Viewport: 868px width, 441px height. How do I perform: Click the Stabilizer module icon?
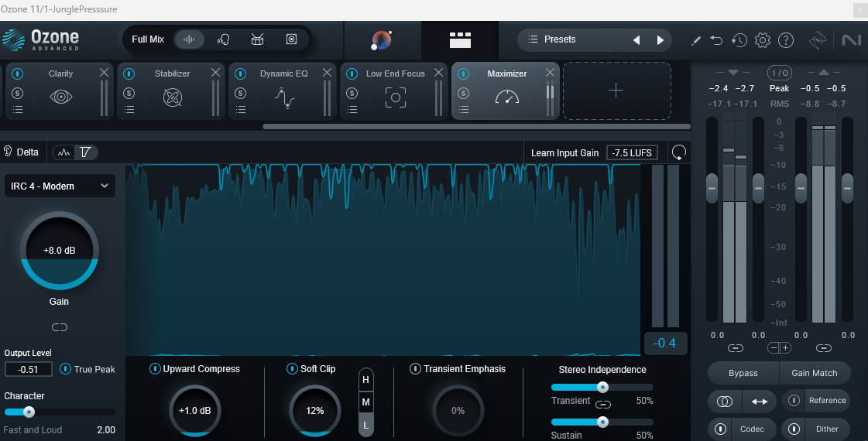pos(173,97)
